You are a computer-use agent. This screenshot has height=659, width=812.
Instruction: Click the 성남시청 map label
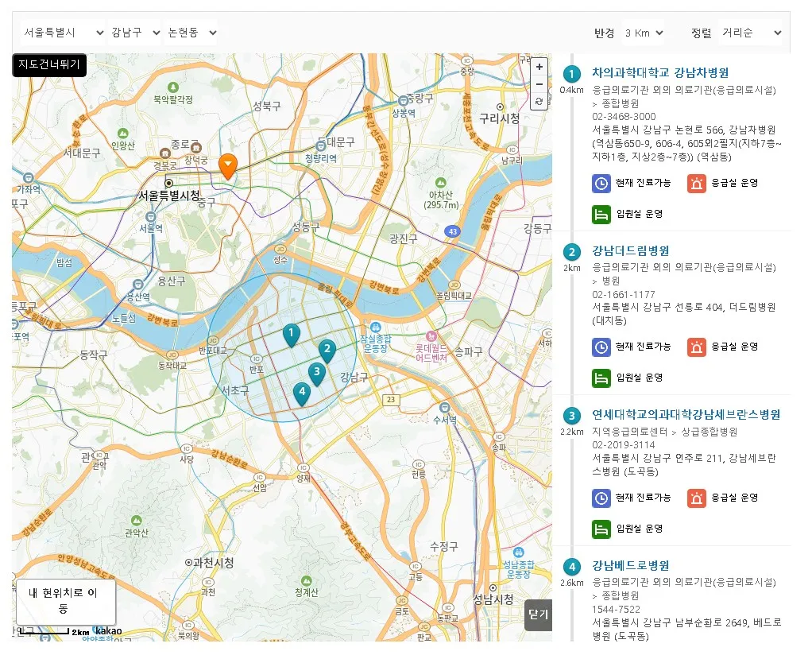pyautogui.click(x=493, y=599)
